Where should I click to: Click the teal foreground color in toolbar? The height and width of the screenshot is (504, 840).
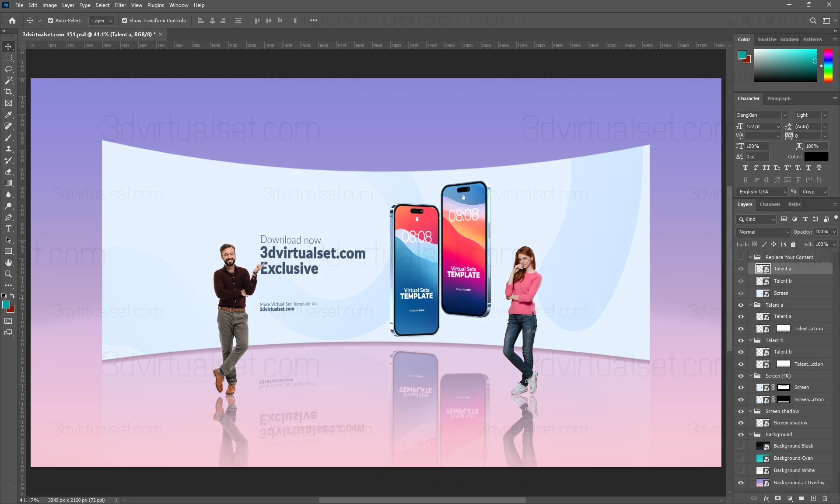(x=6, y=305)
